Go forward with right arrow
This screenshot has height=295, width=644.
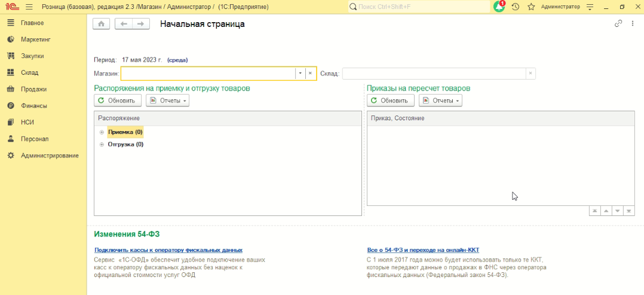point(140,24)
